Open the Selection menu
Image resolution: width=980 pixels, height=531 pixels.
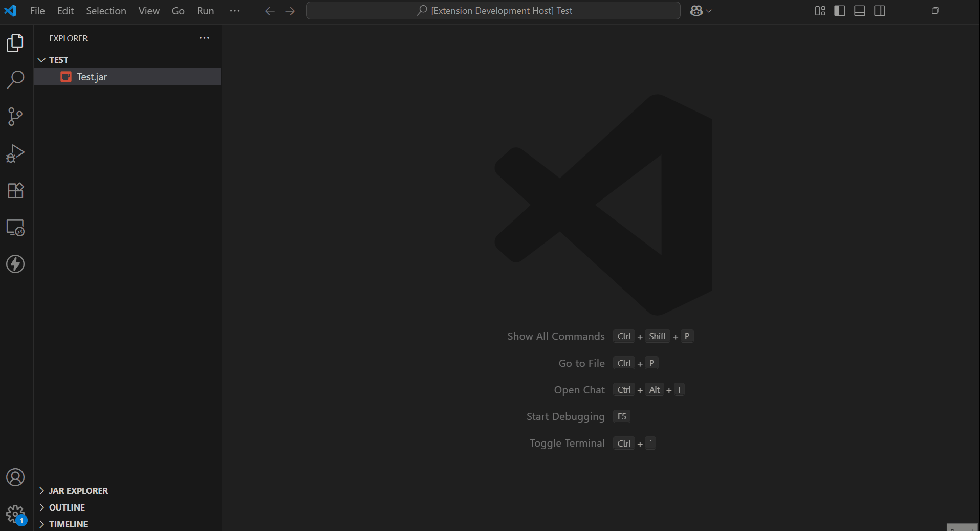(x=106, y=11)
